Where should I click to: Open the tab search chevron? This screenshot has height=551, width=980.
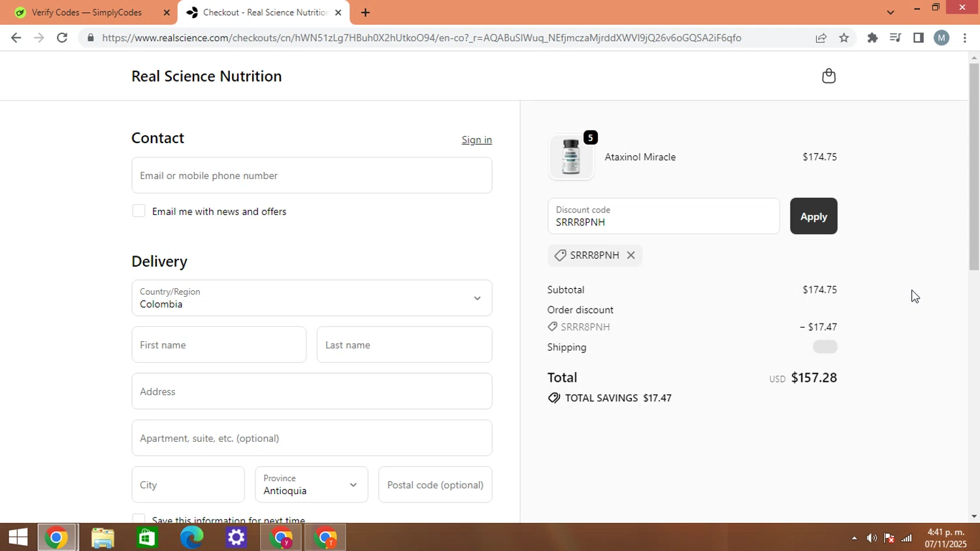click(890, 12)
